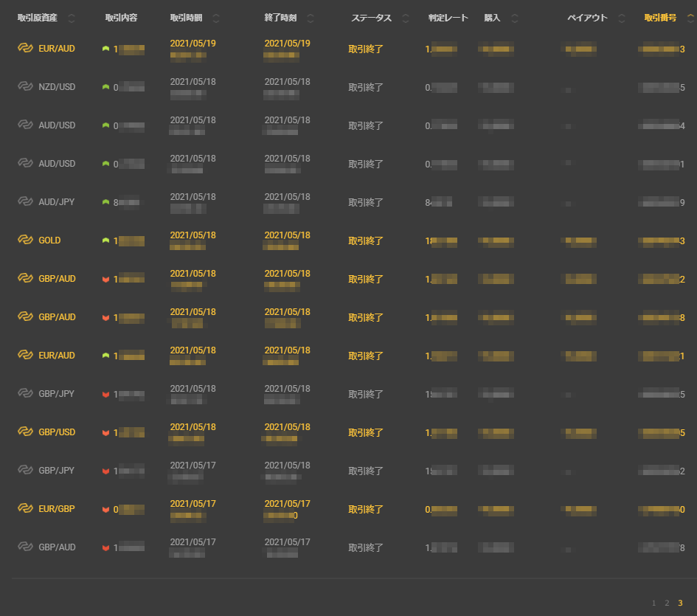Select current page 3 in pagination
This screenshot has width=697, height=616.
680,603
